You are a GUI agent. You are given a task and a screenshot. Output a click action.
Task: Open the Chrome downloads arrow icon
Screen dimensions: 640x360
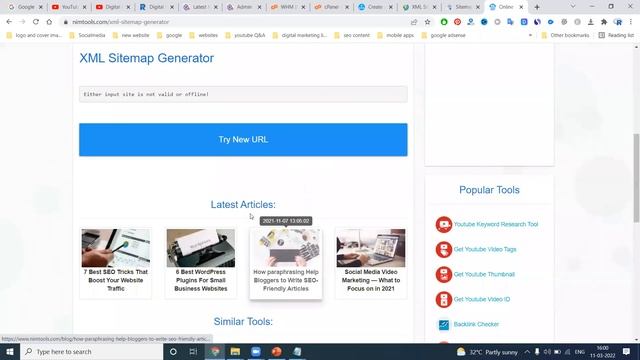click(x=591, y=22)
